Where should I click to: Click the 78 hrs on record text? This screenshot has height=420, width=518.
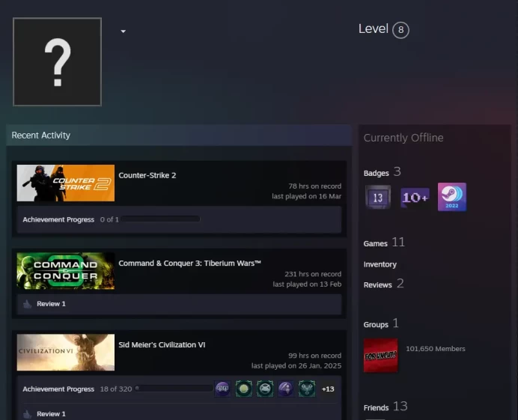pos(315,186)
